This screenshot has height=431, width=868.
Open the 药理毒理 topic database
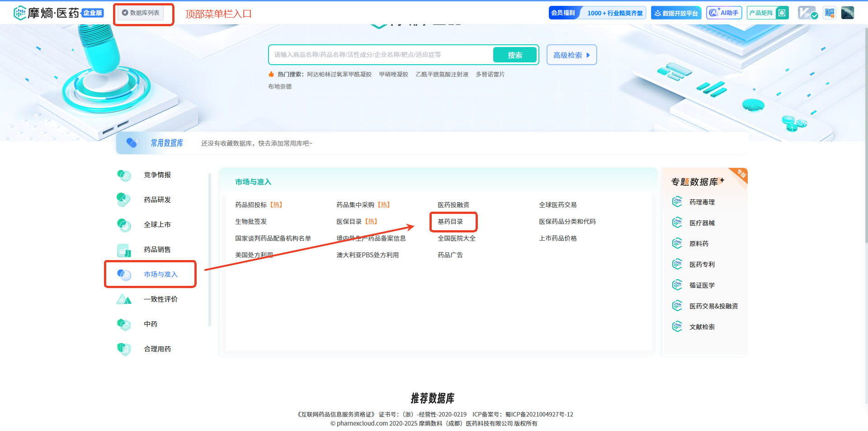pyautogui.click(x=702, y=202)
